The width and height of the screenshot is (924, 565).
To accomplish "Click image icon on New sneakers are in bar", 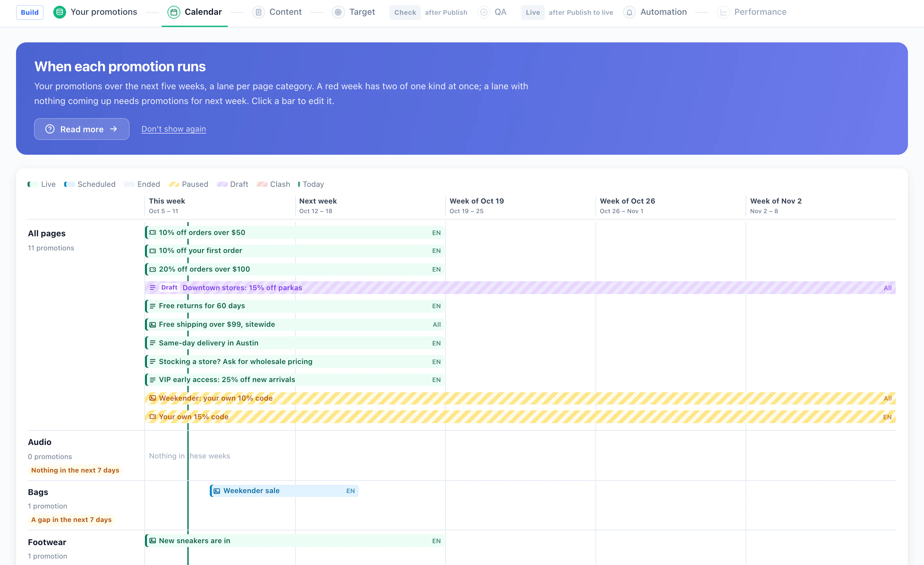I will tap(153, 541).
